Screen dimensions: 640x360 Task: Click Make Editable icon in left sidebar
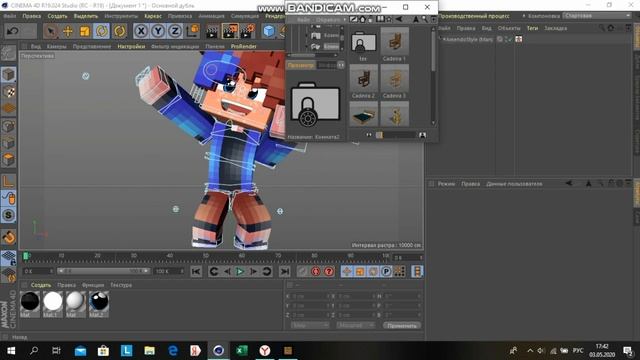9,53
